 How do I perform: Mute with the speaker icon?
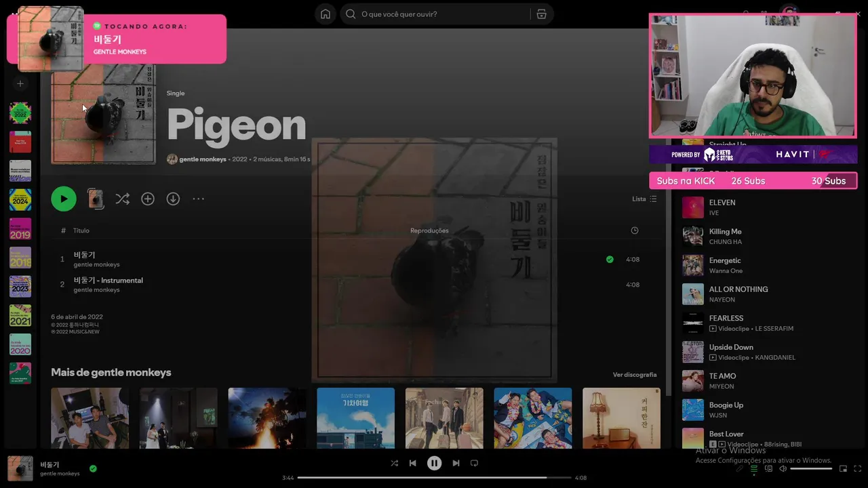783,468
